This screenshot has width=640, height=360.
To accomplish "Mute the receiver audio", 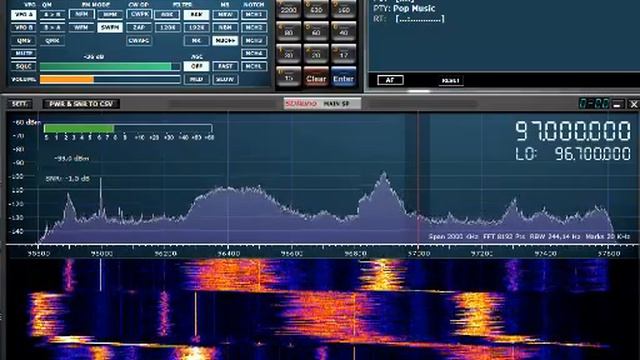I will pos(24,53).
